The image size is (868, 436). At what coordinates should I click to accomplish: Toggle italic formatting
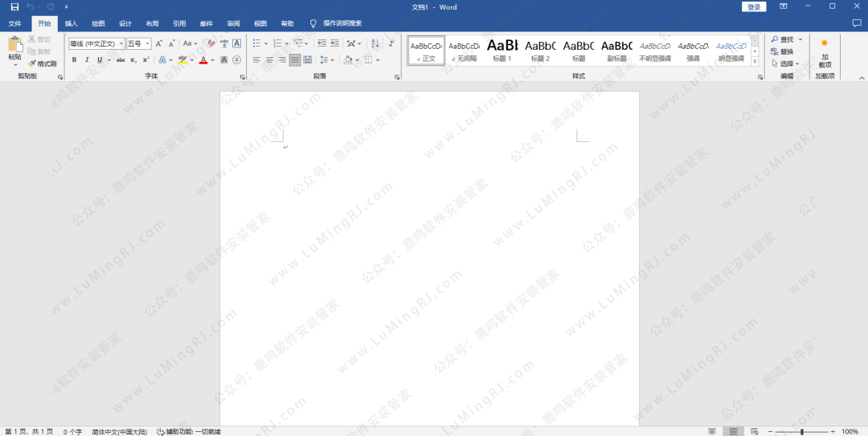87,60
